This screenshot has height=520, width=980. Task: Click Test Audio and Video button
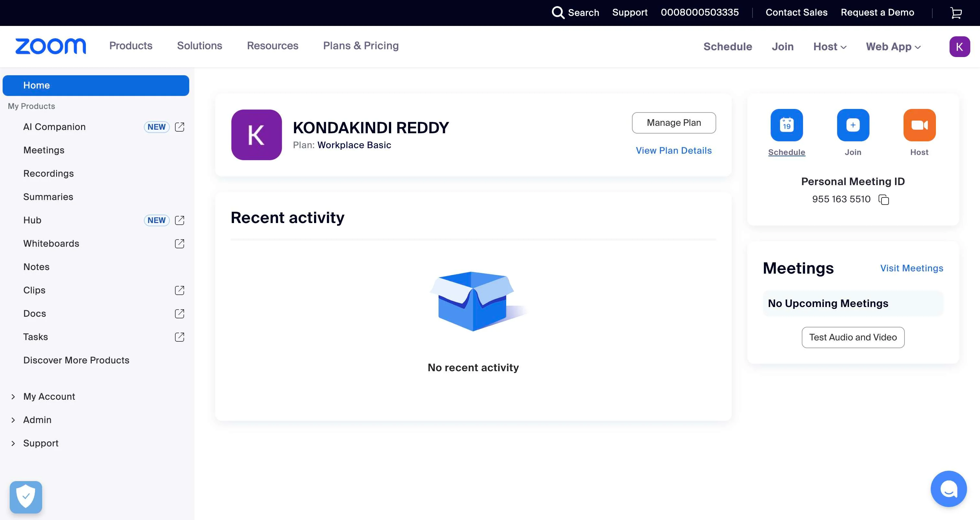(853, 337)
